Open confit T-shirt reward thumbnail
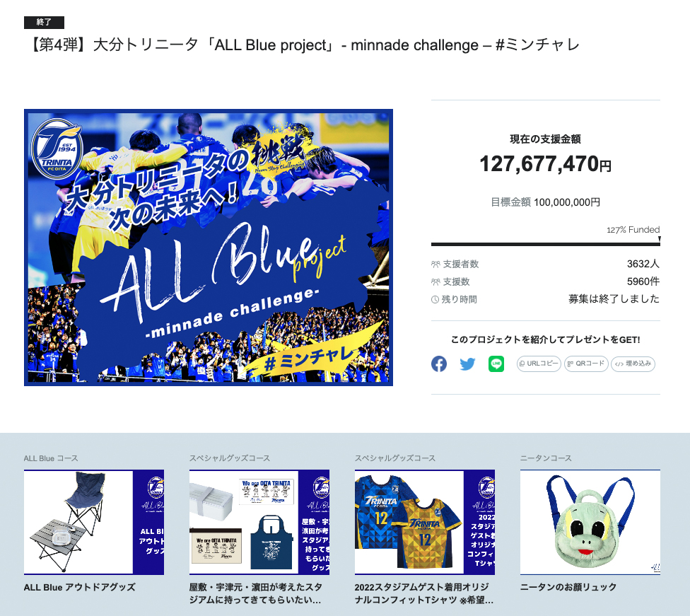 [425, 522]
